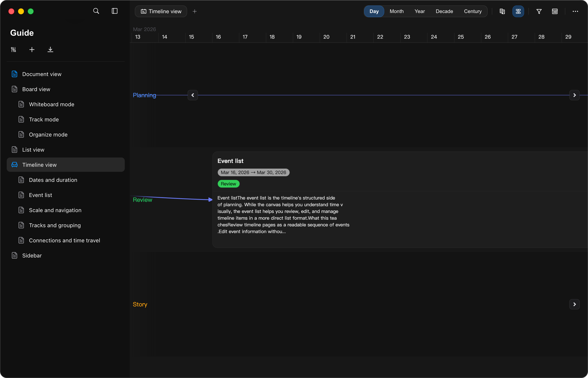588x378 pixels.
Task: Click the Planning track label
Action: click(144, 95)
